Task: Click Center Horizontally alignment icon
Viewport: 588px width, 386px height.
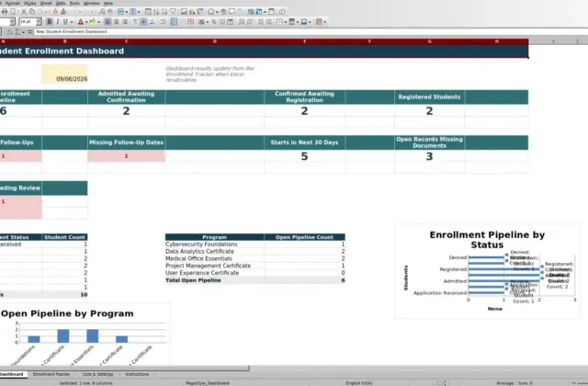Action: [x=117, y=22]
